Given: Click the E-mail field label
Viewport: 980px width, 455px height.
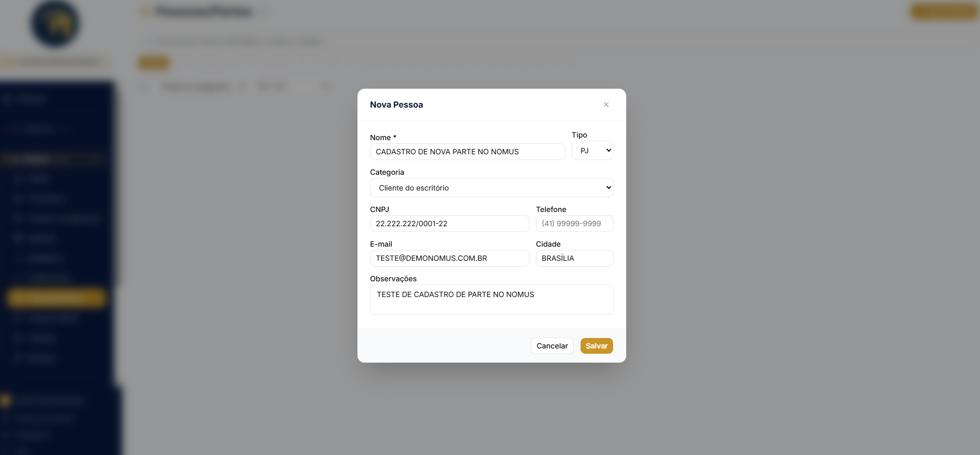Looking at the screenshot, I should tap(381, 244).
